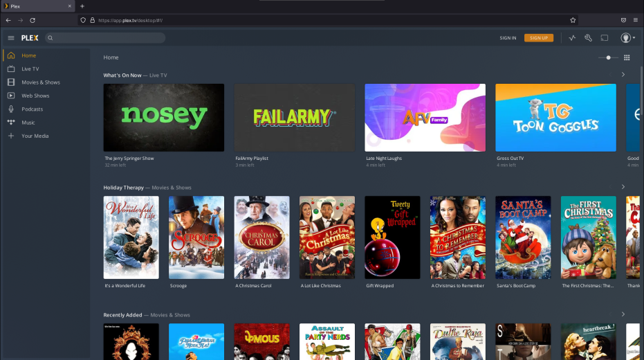Screen dimensions: 644x360
Task: Click the site security shield icon
Action: pyautogui.click(x=83, y=20)
